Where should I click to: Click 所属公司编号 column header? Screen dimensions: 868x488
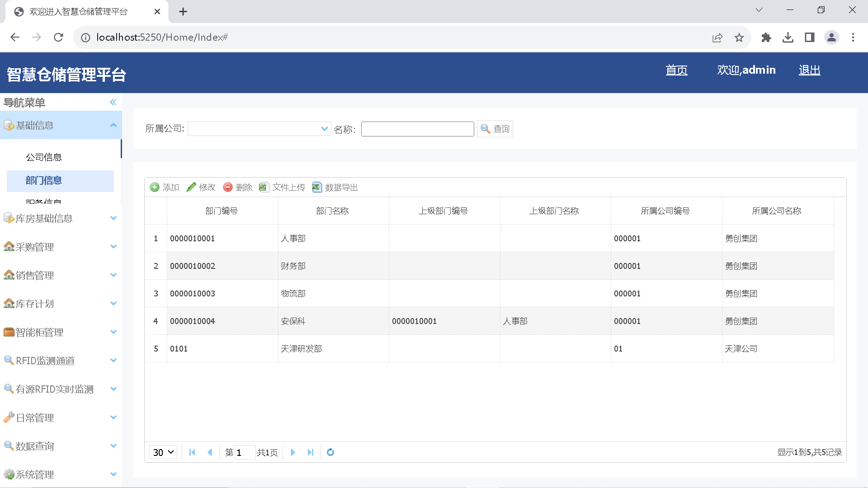pyautogui.click(x=666, y=211)
